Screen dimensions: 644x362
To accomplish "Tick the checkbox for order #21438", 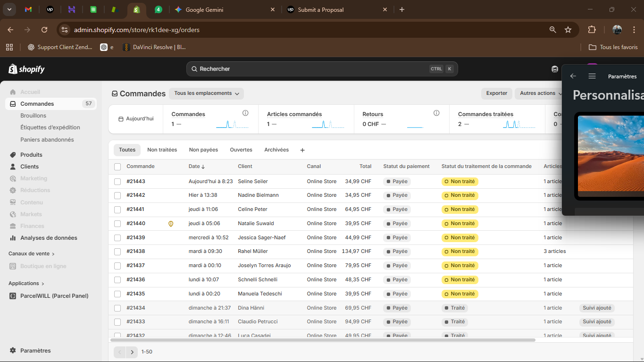I will tap(117, 252).
